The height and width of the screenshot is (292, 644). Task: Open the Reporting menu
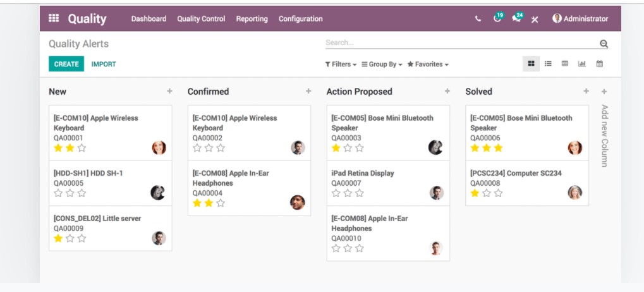click(x=252, y=19)
